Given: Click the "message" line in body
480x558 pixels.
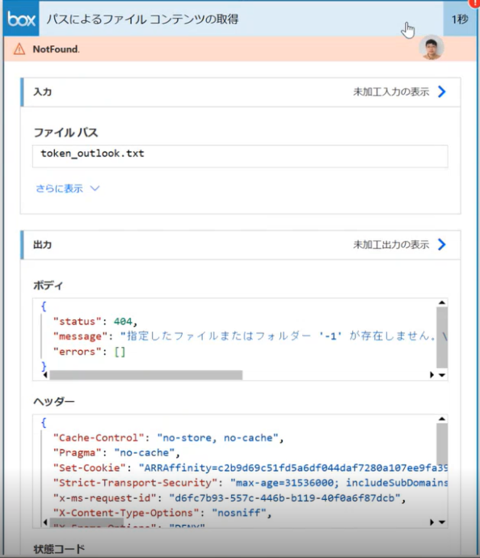Looking at the screenshot, I should click(x=250, y=336).
